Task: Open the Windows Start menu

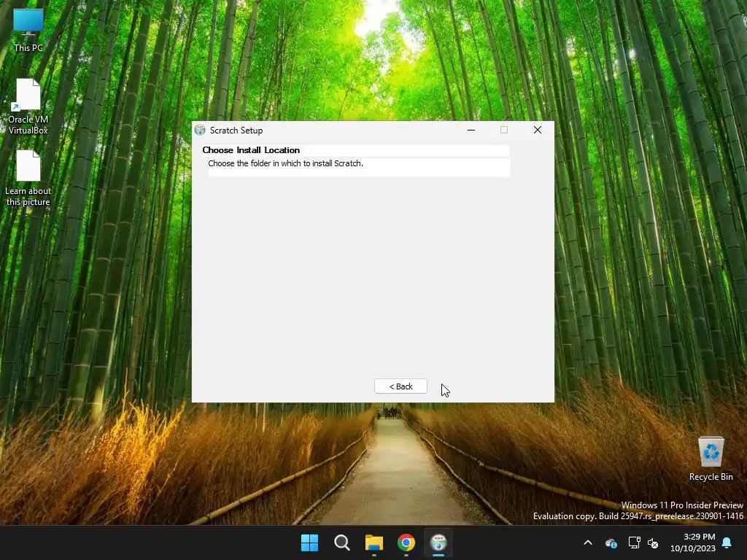Action: coord(309,542)
